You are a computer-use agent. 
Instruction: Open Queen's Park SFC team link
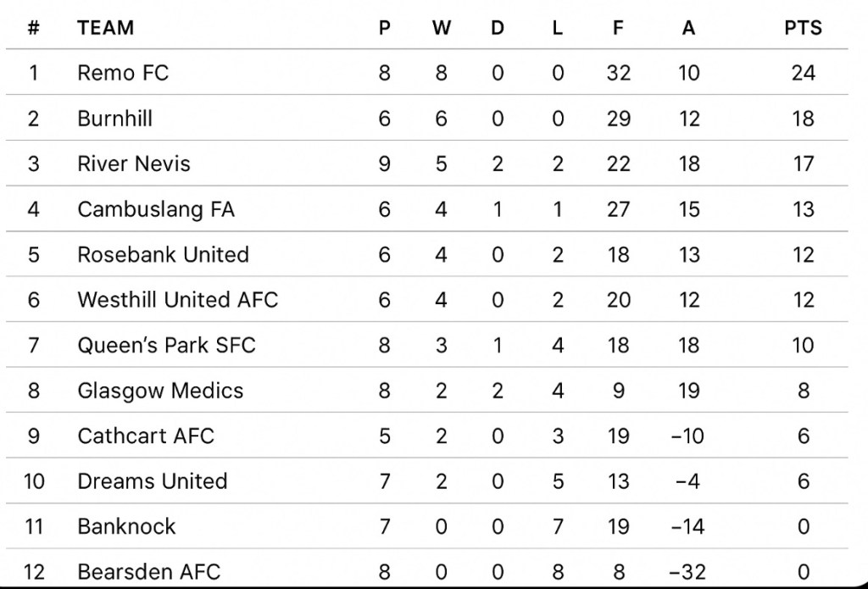click(x=166, y=346)
